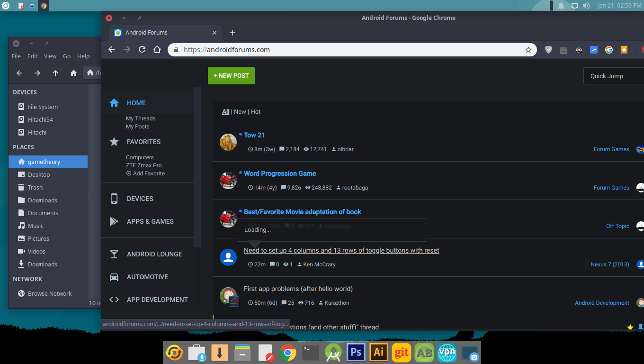Go up one folder in file manager
The width and height of the screenshot is (644, 364).
pos(55,73)
